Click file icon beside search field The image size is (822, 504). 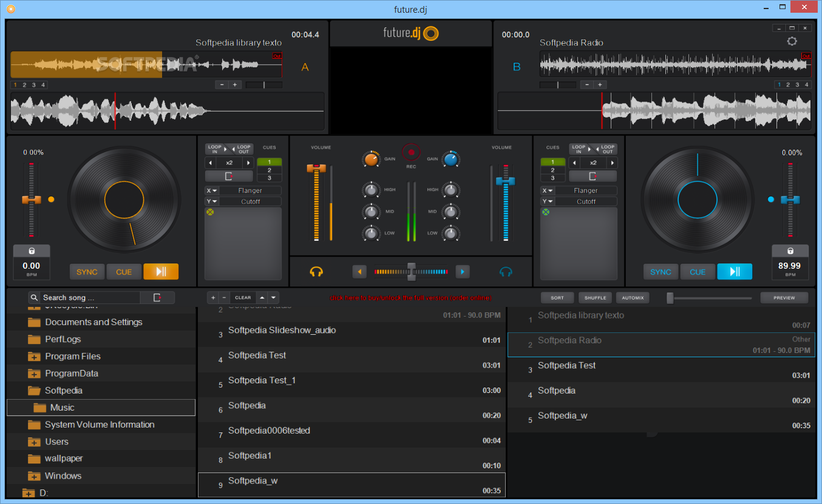click(157, 297)
